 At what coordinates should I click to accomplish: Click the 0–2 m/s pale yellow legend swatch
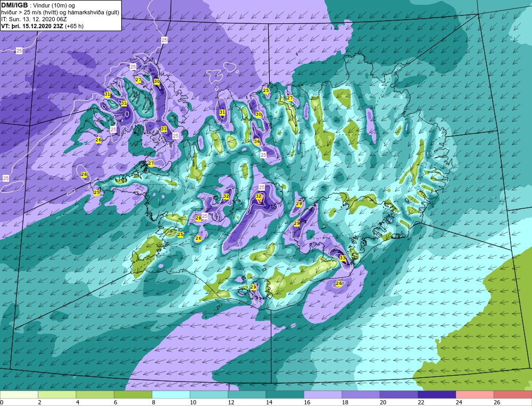[19, 394]
